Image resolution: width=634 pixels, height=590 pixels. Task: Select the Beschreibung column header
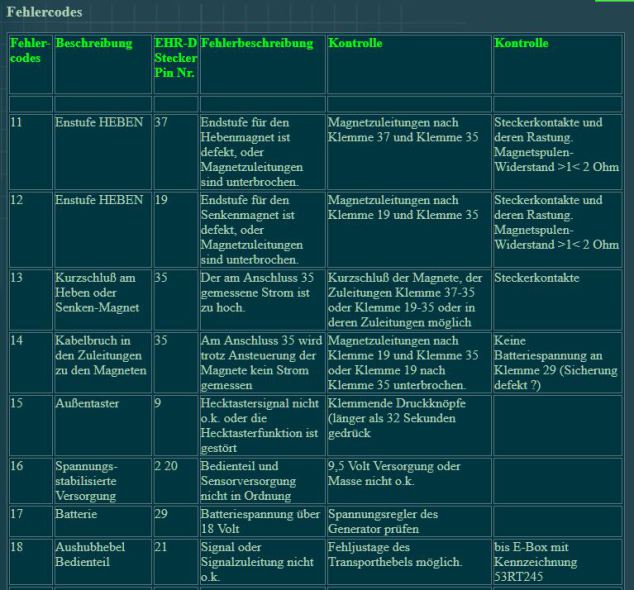tap(94, 44)
